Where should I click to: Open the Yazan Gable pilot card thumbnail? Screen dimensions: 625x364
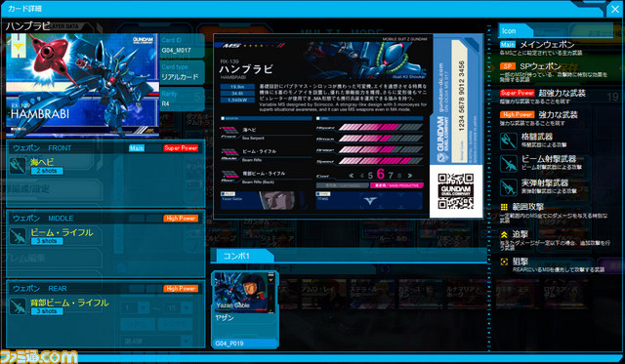click(x=245, y=293)
